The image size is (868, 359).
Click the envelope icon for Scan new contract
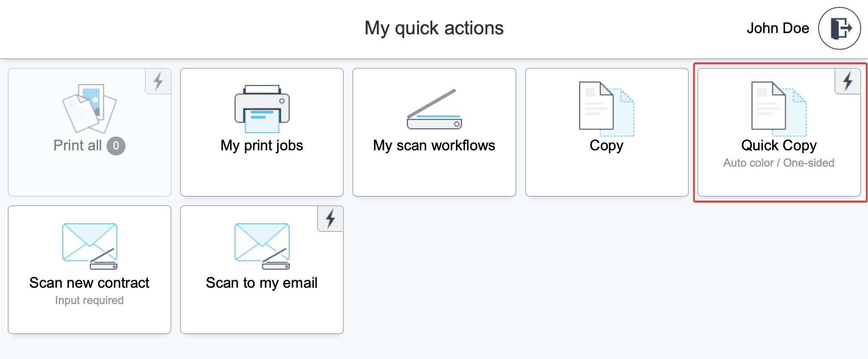[x=89, y=246]
